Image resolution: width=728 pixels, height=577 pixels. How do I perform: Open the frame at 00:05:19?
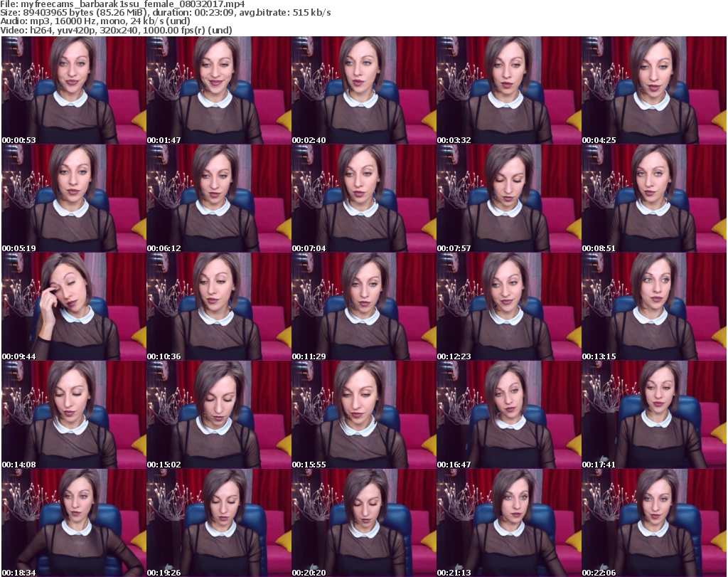(74, 198)
